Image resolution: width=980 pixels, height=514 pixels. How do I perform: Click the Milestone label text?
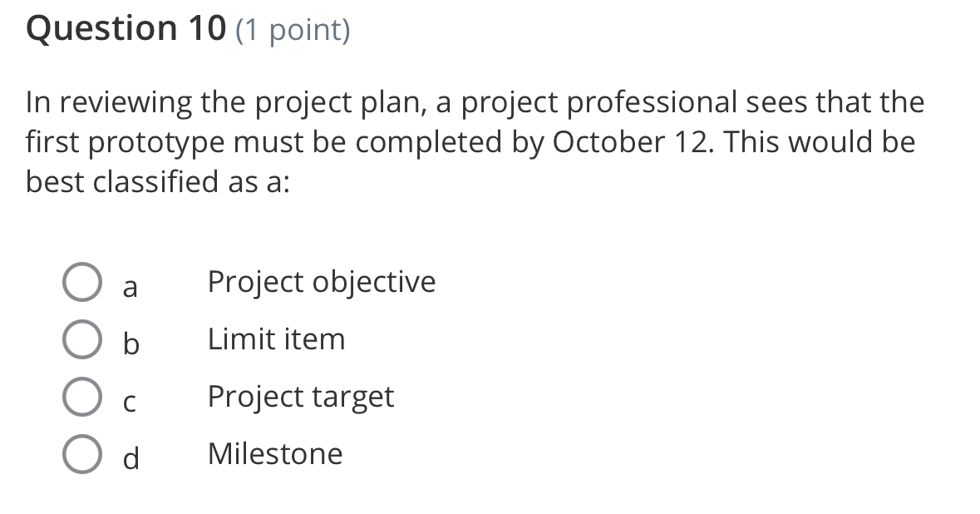pos(275,454)
